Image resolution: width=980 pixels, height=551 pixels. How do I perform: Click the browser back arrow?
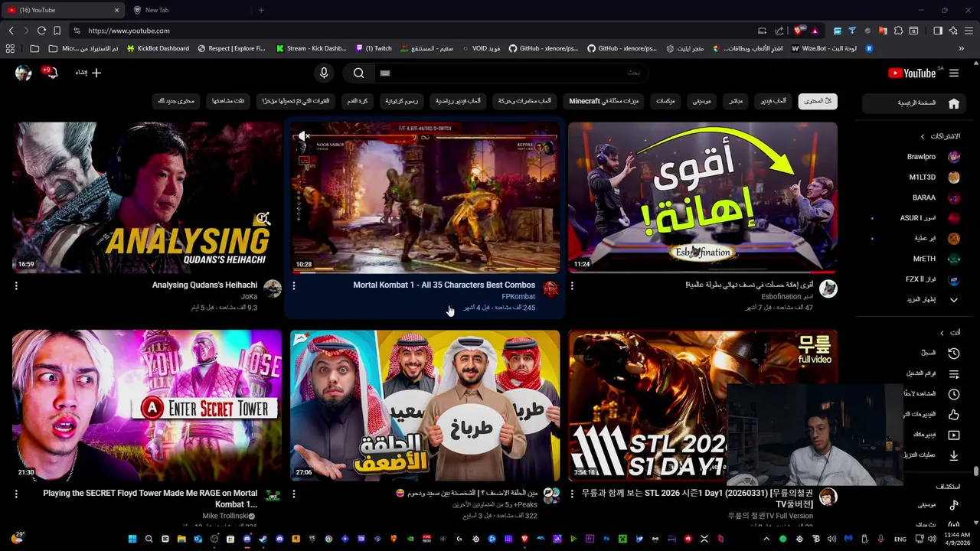[11, 31]
